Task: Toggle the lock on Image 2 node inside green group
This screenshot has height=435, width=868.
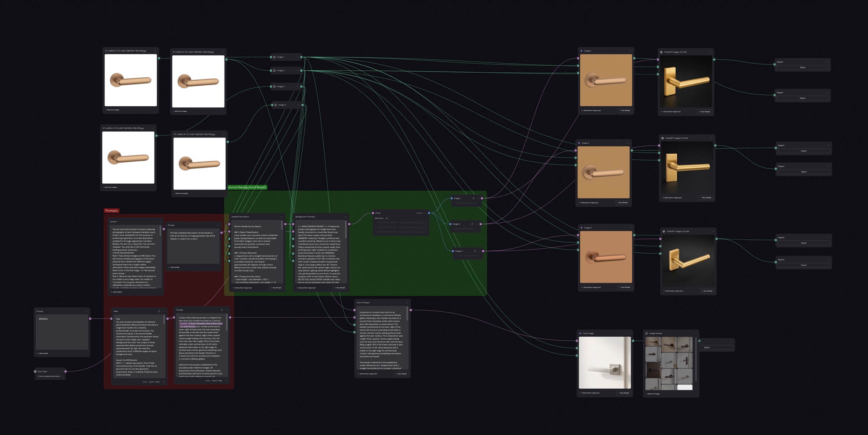Action: [472, 224]
